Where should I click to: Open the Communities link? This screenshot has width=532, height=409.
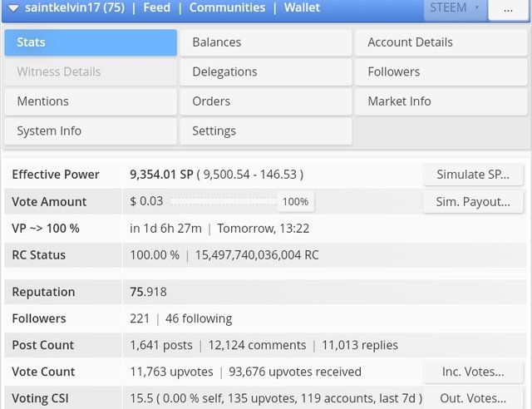point(227,7)
